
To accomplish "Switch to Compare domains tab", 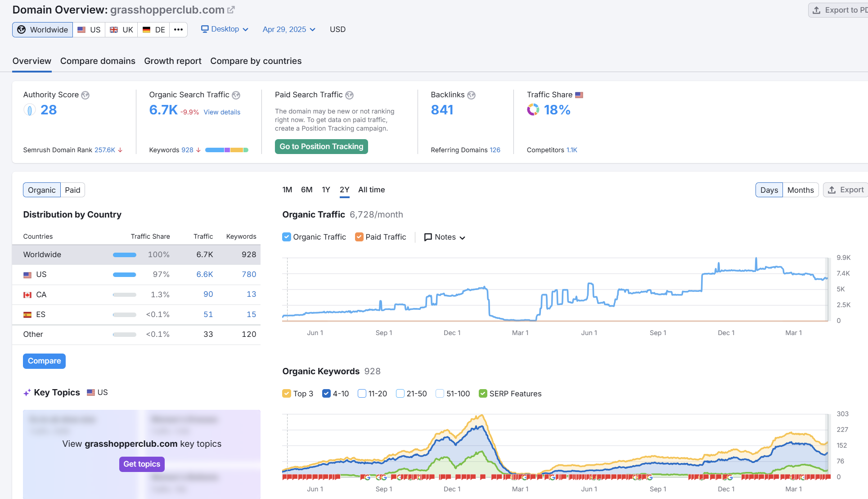I will click(x=98, y=61).
